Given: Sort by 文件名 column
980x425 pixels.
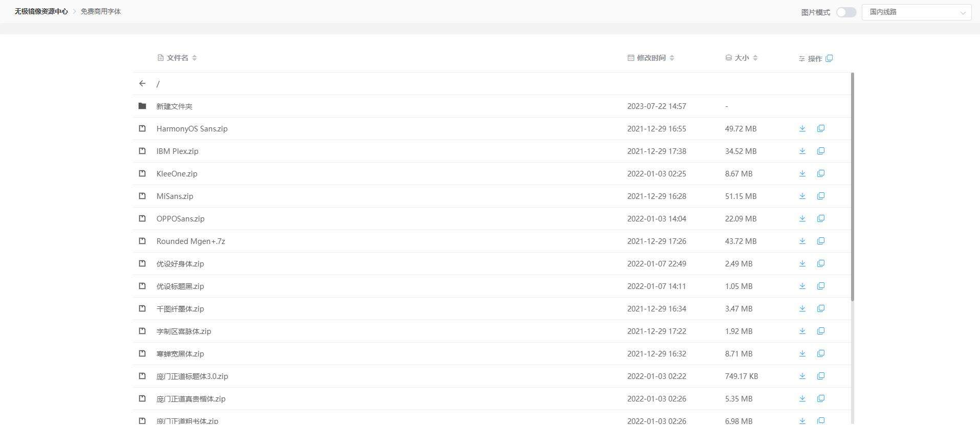Looking at the screenshot, I should 194,58.
